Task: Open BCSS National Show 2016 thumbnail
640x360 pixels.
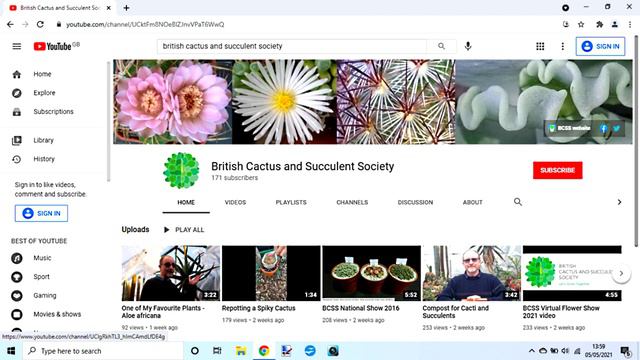Action: (x=371, y=273)
